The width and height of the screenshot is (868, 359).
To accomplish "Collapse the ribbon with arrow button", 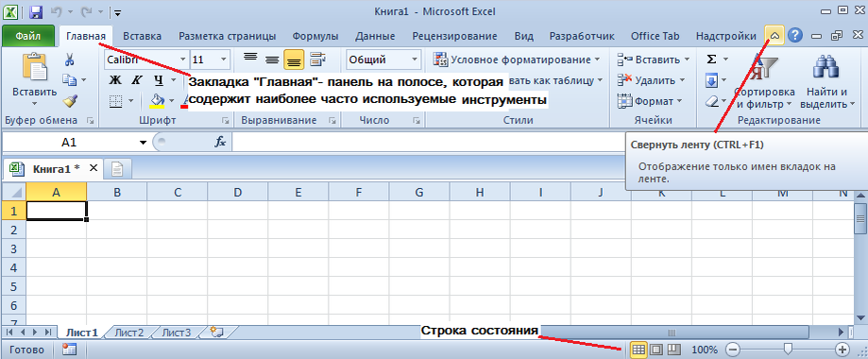I will [x=774, y=36].
